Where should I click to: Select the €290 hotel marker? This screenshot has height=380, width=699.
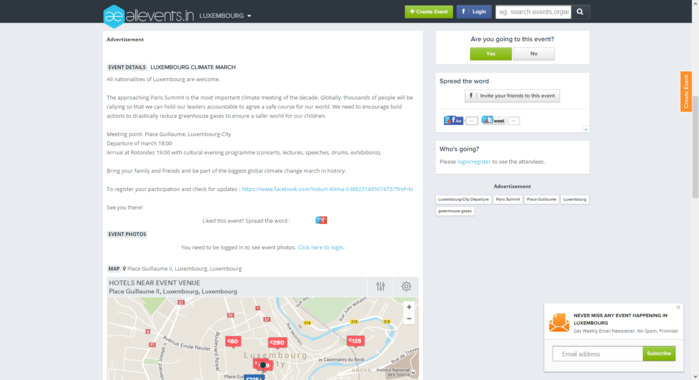(277, 343)
